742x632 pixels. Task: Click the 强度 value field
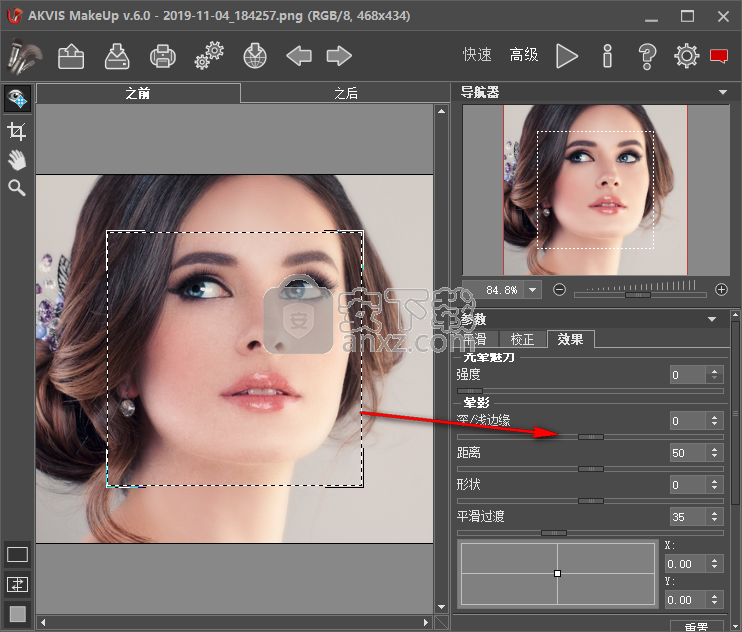pyautogui.click(x=688, y=375)
